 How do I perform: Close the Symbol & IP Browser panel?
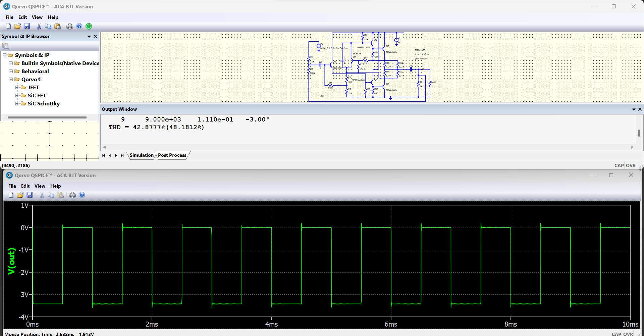tap(95, 36)
